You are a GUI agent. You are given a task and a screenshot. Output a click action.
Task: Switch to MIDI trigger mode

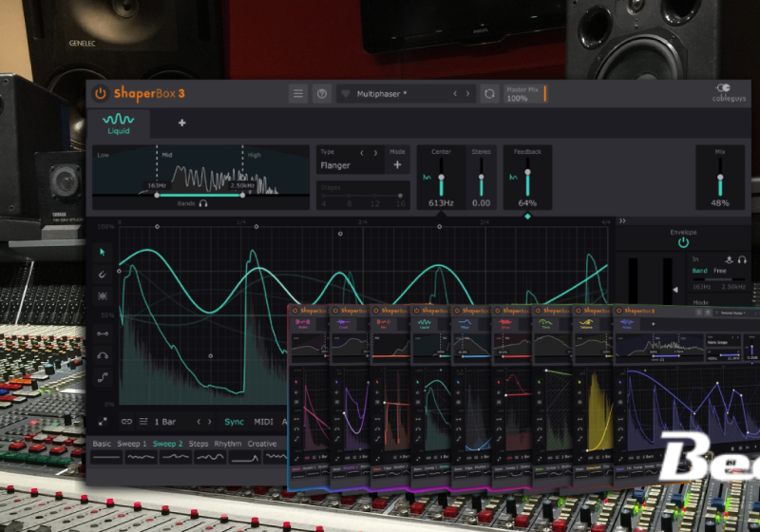tap(263, 422)
